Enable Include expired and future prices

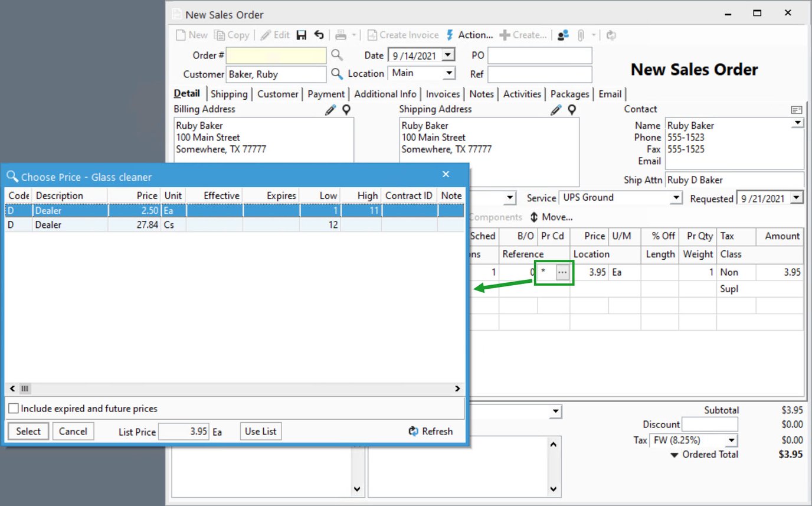click(x=14, y=408)
